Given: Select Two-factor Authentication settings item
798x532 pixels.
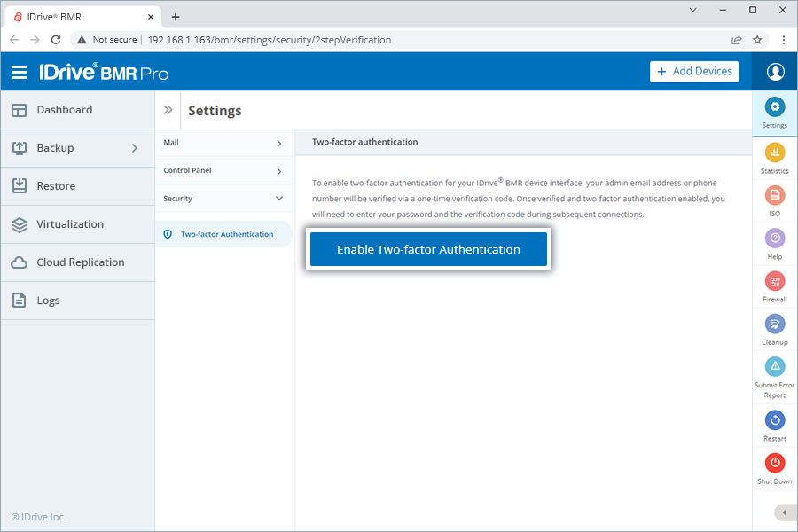Looking at the screenshot, I should (223, 234).
